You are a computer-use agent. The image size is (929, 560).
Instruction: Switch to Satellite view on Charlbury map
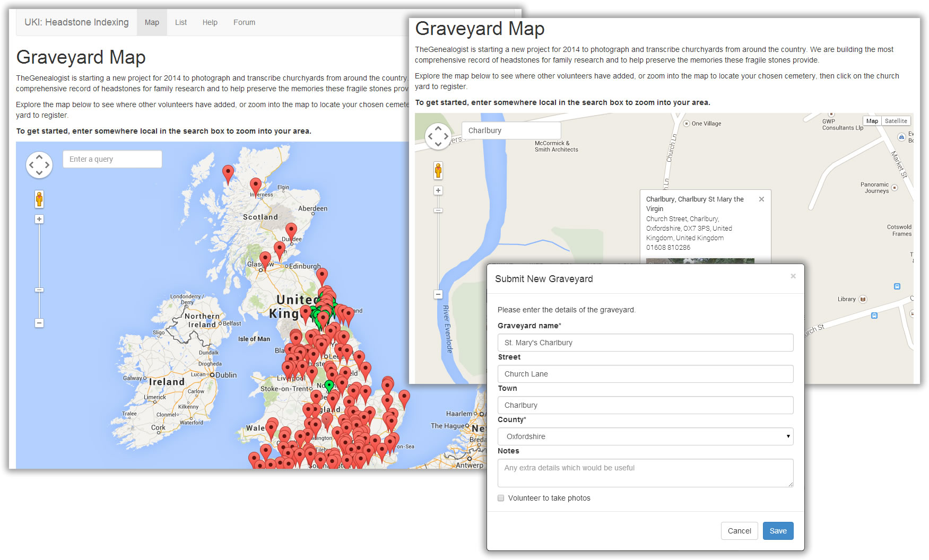pyautogui.click(x=896, y=121)
